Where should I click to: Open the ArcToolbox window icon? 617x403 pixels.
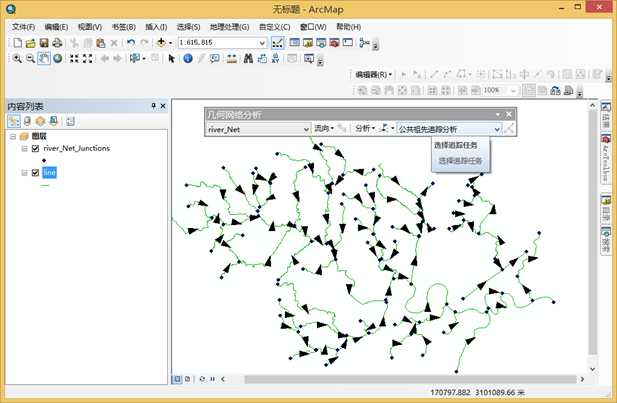coord(334,43)
